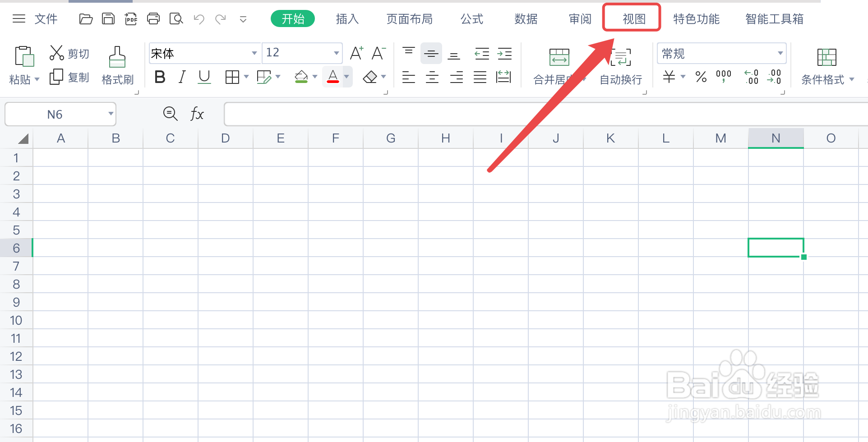This screenshot has width=868, height=442.
Task: Toggle bold formatting
Action: [160, 77]
